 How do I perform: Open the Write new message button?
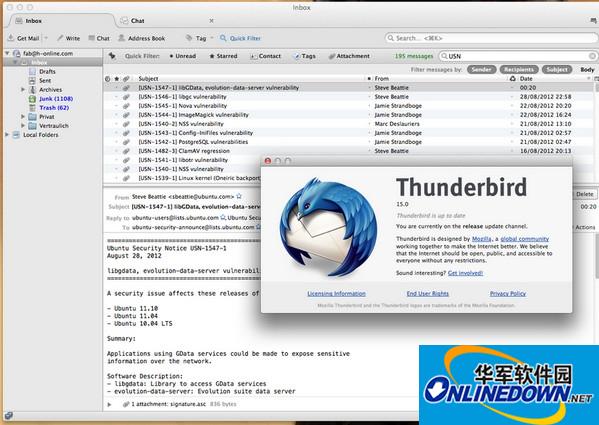(68, 38)
